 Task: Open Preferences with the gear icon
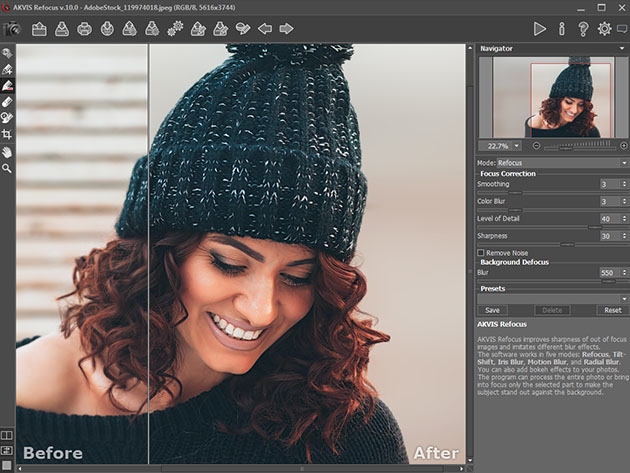(x=604, y=29)
